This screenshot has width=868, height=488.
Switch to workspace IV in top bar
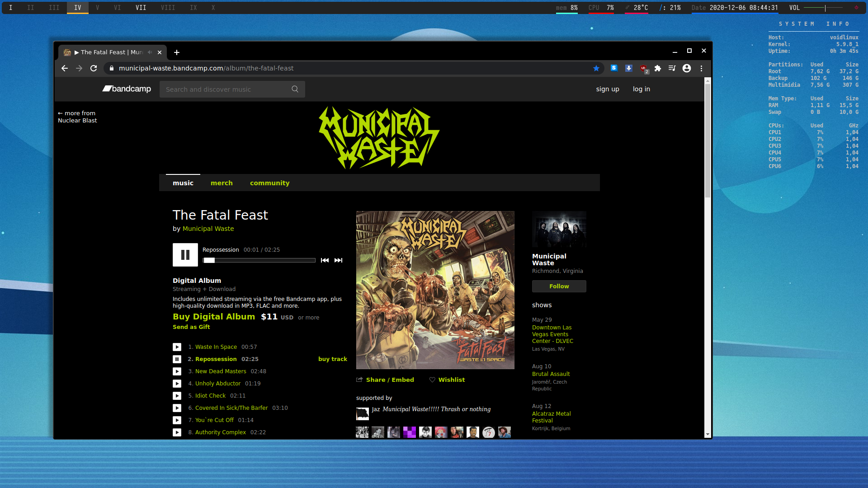tap(78, 8)
